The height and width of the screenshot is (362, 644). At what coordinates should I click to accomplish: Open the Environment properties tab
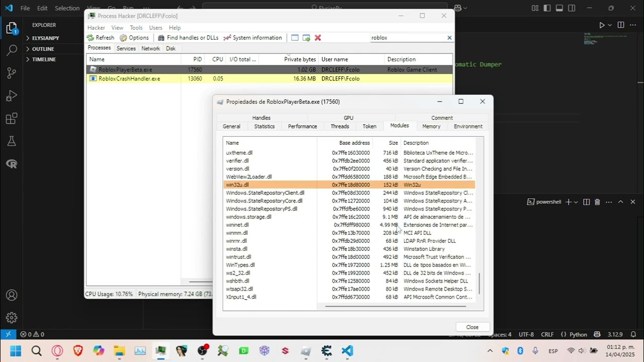(468, 126)
